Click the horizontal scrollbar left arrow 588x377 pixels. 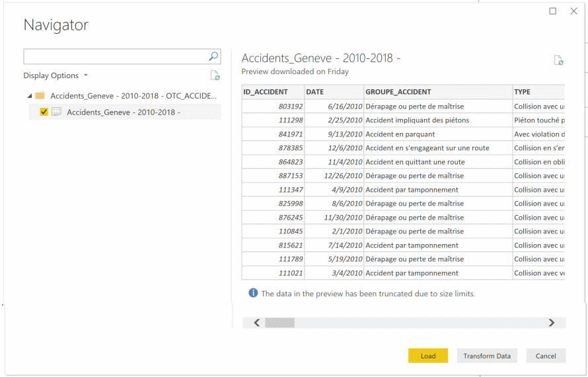point(257,323)
